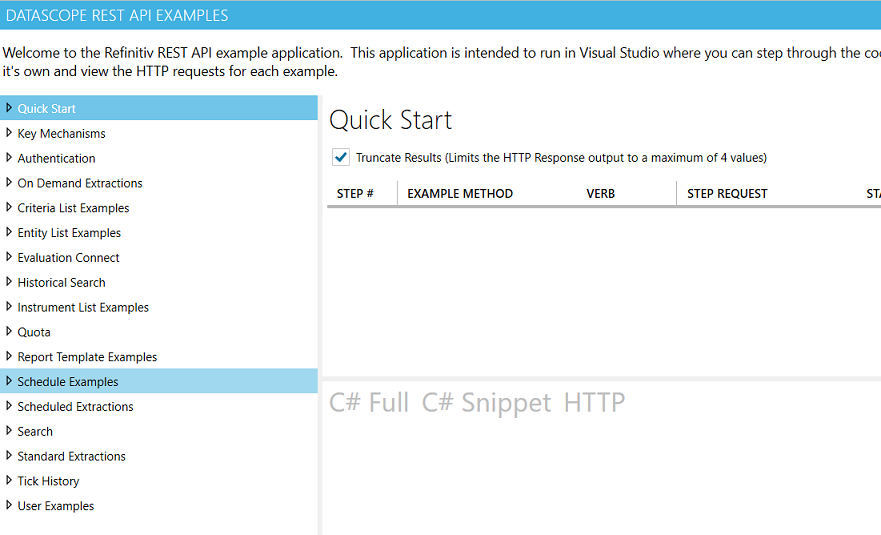Click the STEP # column header

pyautogui.click(x=355, y=194)
